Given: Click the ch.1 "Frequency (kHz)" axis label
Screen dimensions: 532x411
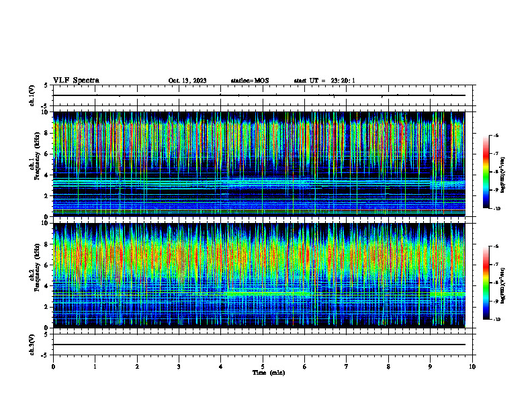Looking at the screenshot, I should (37, 156).
